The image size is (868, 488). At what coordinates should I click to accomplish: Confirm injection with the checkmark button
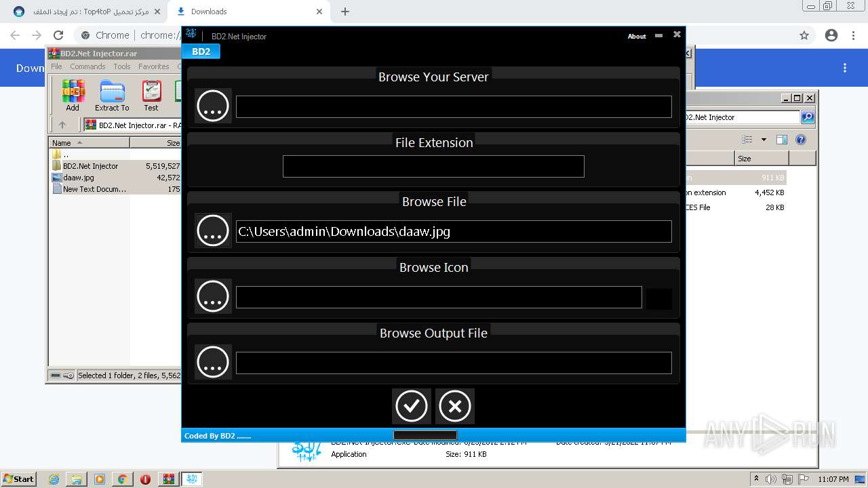(x=412, y=406)
